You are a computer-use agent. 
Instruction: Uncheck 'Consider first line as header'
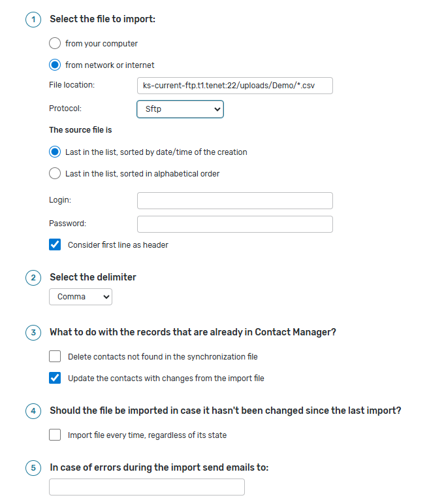55,245
